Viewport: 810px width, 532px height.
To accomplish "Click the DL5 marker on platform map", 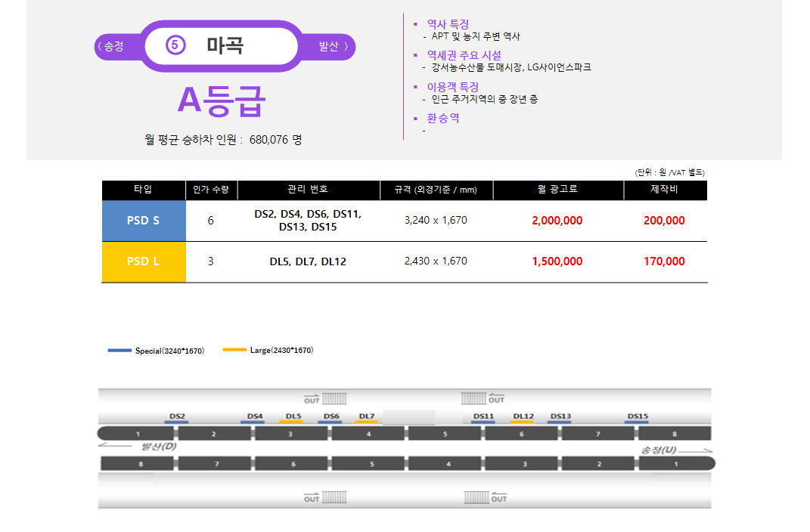I will click(x=293, y=418).
